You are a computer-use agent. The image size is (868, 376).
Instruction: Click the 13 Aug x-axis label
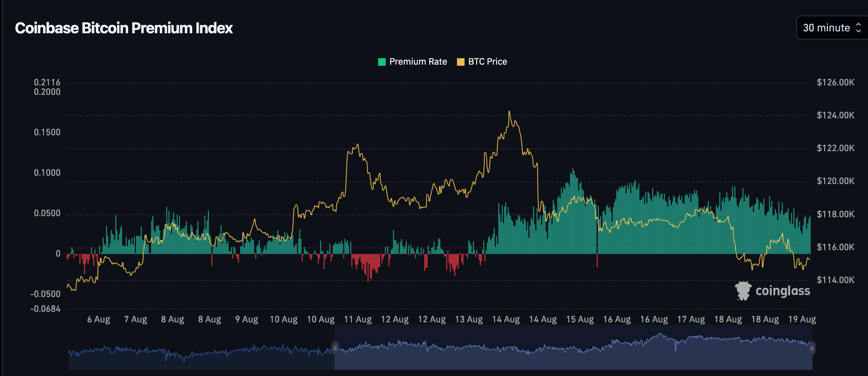pos(469,319)
